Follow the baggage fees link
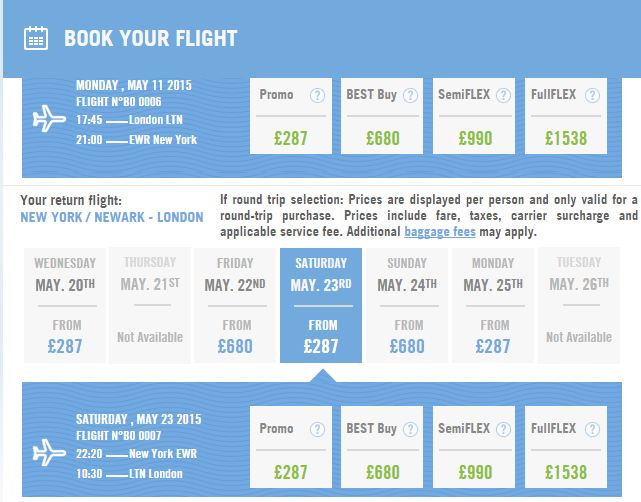This screenshot has width=641, height=502. point(440,232)
